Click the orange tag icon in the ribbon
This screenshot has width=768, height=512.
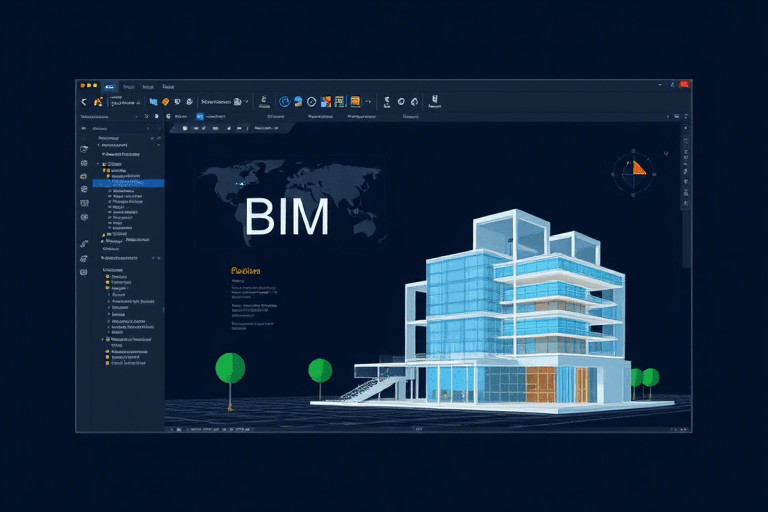pyautogui.click(x=165, y=101)
